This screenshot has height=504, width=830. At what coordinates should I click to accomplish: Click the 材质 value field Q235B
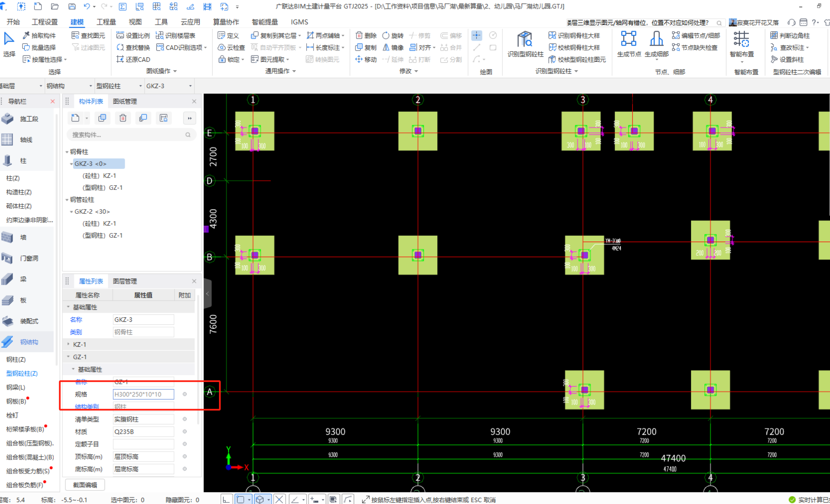pyautogui.click(x=143, y=431)
